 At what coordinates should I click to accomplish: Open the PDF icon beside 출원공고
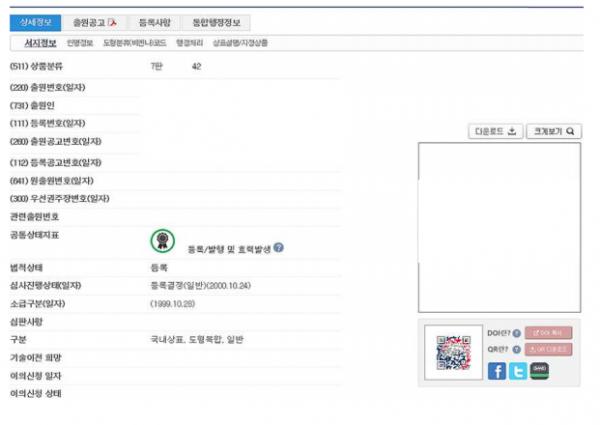(112, 23)
